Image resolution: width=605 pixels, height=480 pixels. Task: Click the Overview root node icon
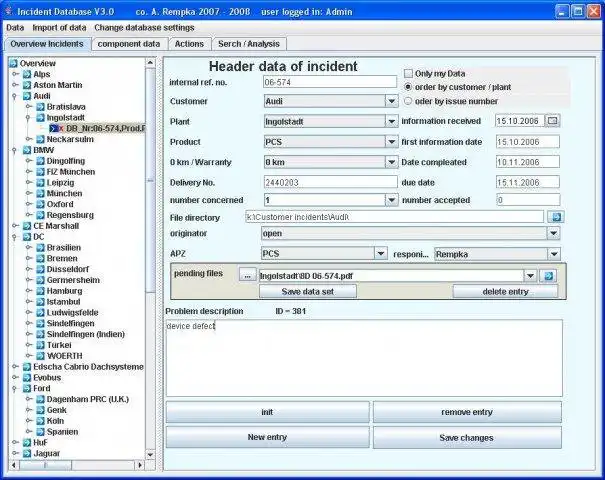[x=14, y=63]
